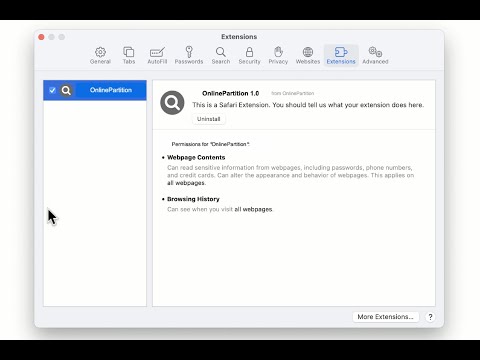Open the Privacy preferences pane

tap(278, 55)
